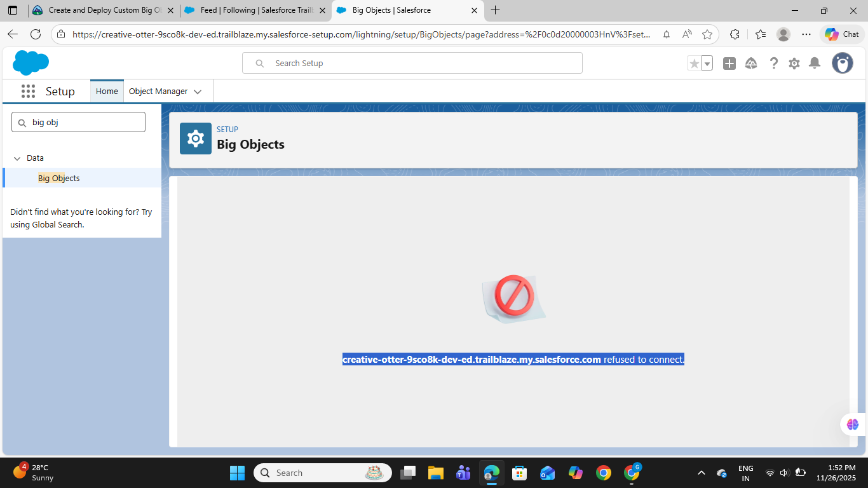Launch Microsoft Teams from taskbar
The height and width of the screenshot is (488, 868).
coord(463,473)
